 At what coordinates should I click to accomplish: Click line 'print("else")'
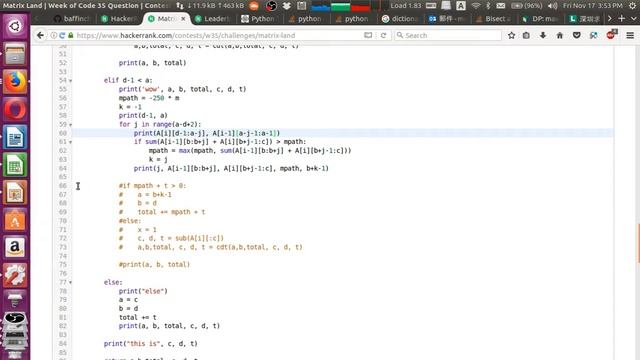[x=143, y=291]
